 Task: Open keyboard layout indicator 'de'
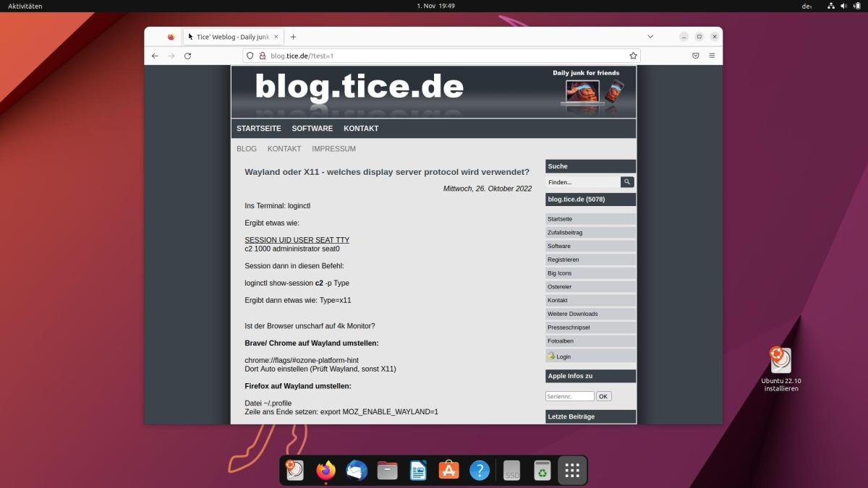tap(807, 6)
